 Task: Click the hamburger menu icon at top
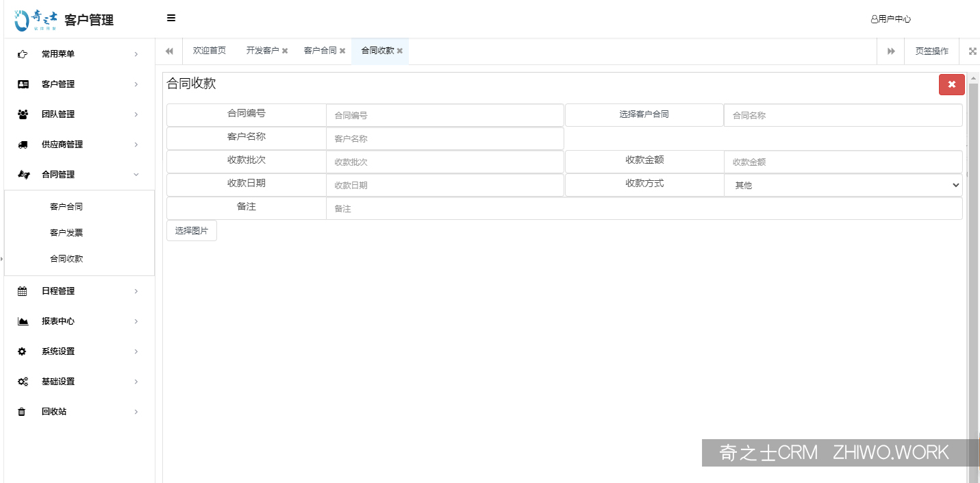(171, 18)
